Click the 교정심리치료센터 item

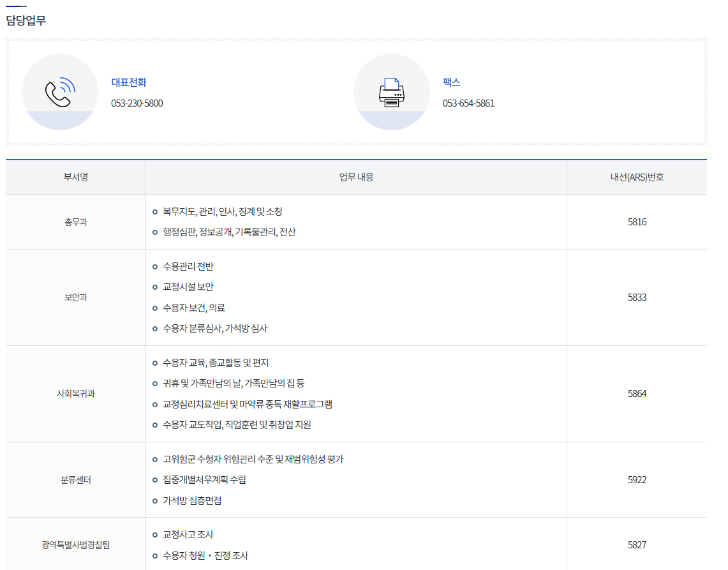248,404
